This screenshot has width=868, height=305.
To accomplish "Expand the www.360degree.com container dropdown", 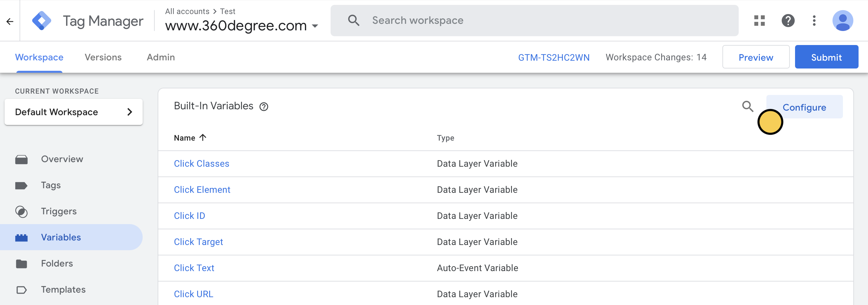I will click(x=315, y=26).
